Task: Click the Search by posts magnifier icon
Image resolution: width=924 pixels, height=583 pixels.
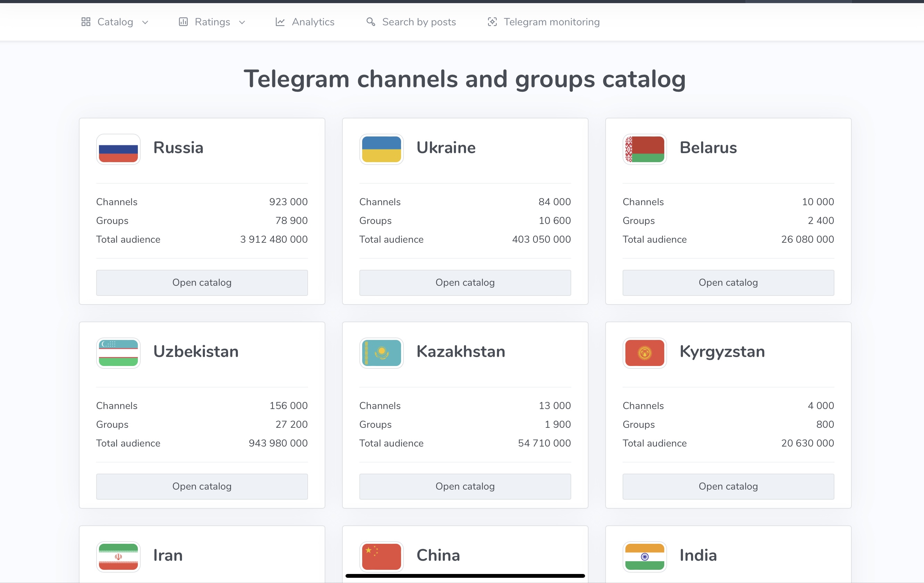Action: point(370,22)
